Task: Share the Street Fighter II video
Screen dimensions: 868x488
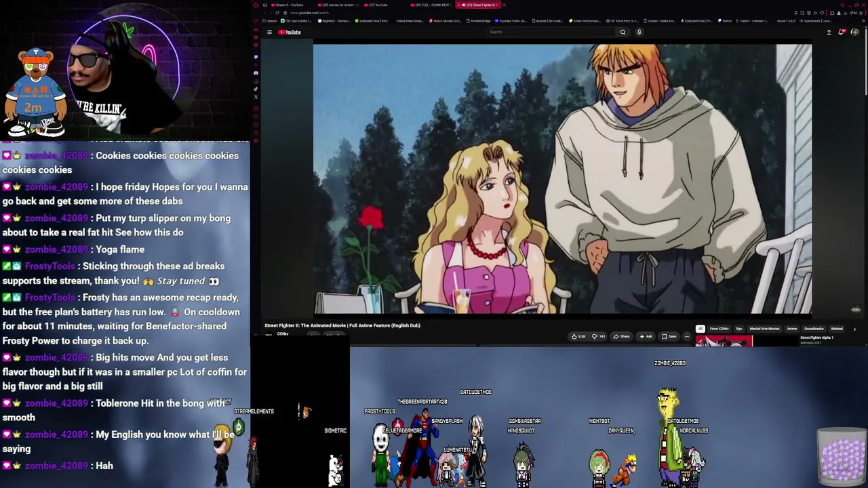Action: point(621,336)
